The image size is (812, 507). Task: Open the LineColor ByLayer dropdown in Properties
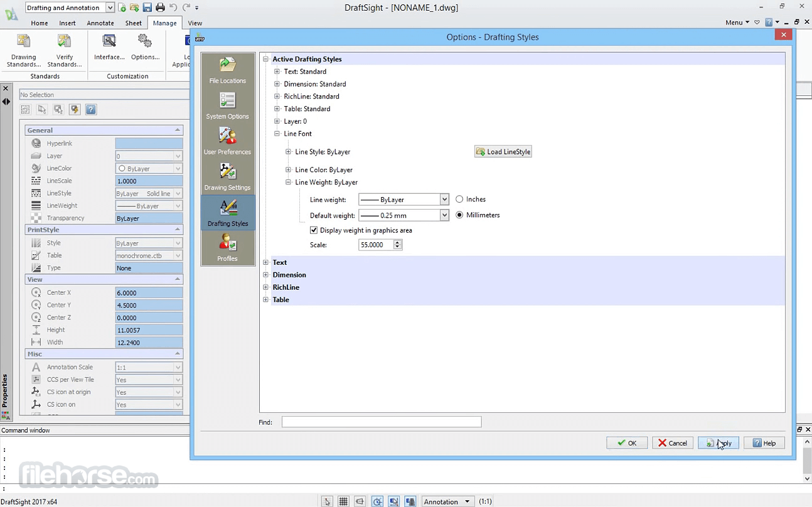click(x=178, y=169)
